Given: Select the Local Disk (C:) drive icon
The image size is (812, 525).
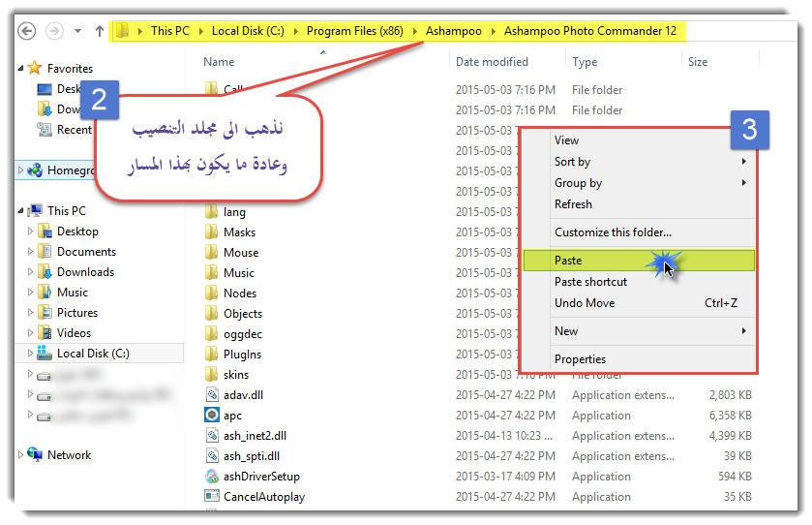Looking at the screenshot, I should [x=45, y=353].
